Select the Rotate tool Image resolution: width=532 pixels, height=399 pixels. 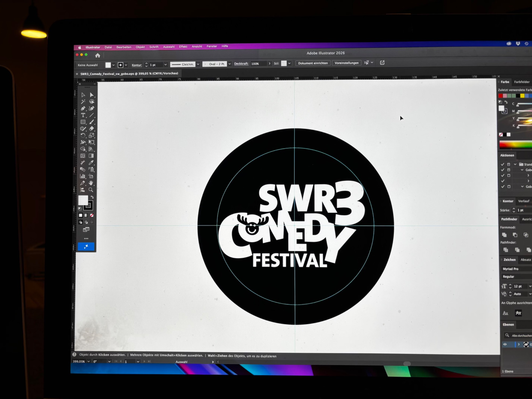[x=83, y=135]
